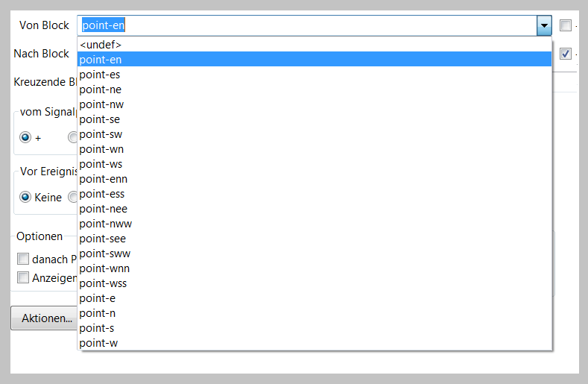Choose point-sw from the list
The width and height of the screenshot is (588, 384).
[101, 134]
